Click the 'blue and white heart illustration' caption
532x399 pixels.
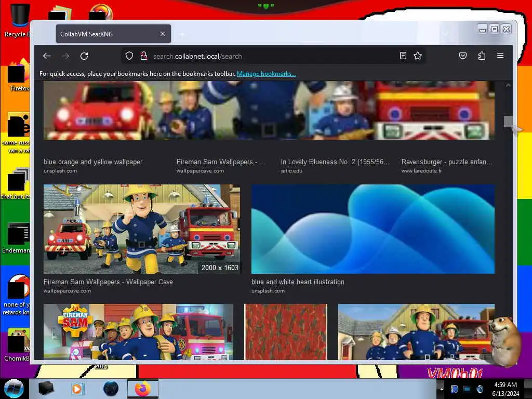(x=298, y=282)
